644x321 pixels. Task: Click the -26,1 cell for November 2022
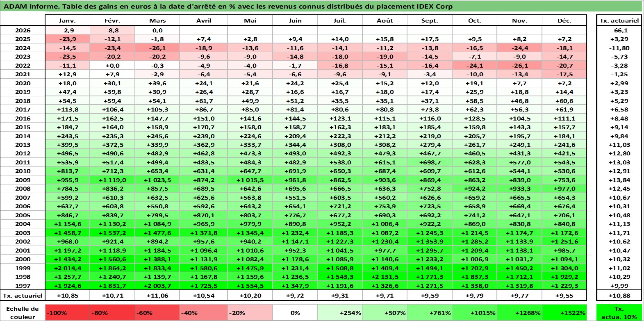tap(519, 66)
